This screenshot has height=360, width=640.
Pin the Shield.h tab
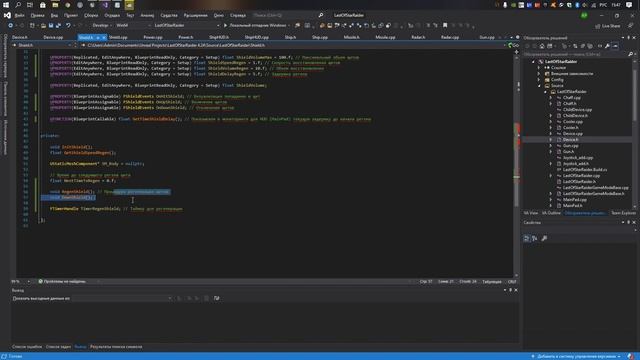[x=98, y=38]
